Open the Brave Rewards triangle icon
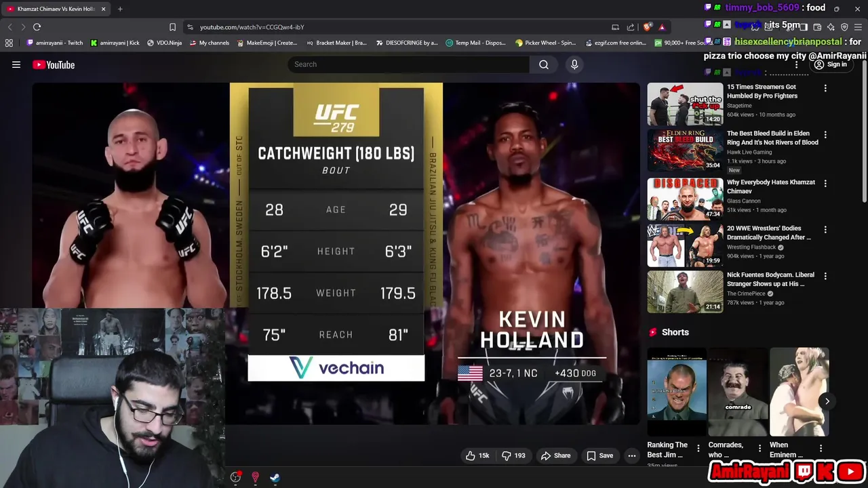This screenshot has width=868, height=488. point(663,27)
